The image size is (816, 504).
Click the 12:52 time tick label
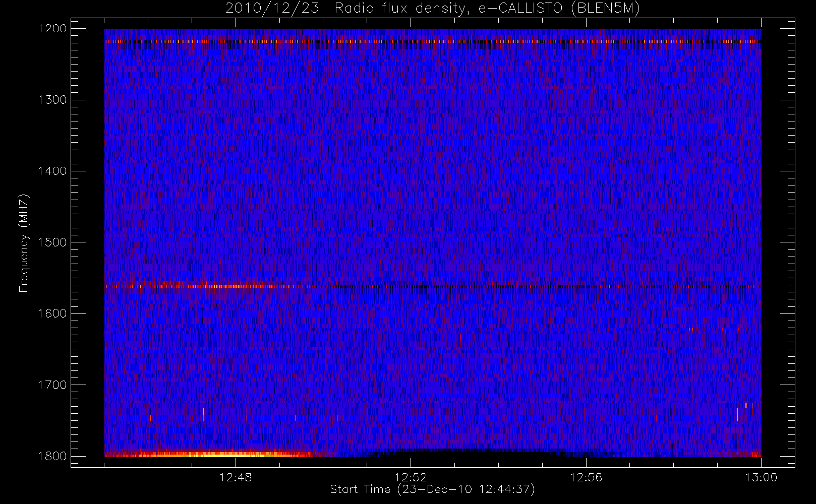[411, 477]
